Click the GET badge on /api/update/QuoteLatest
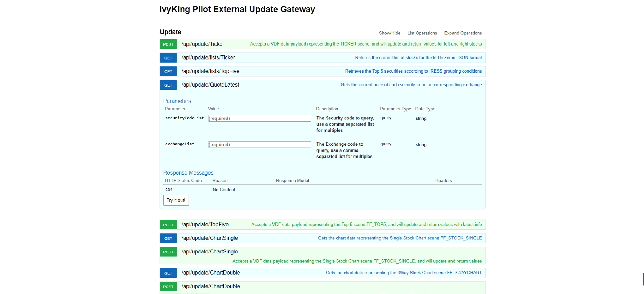This screenshot has width=644, height=294. [x=168, y=85]
